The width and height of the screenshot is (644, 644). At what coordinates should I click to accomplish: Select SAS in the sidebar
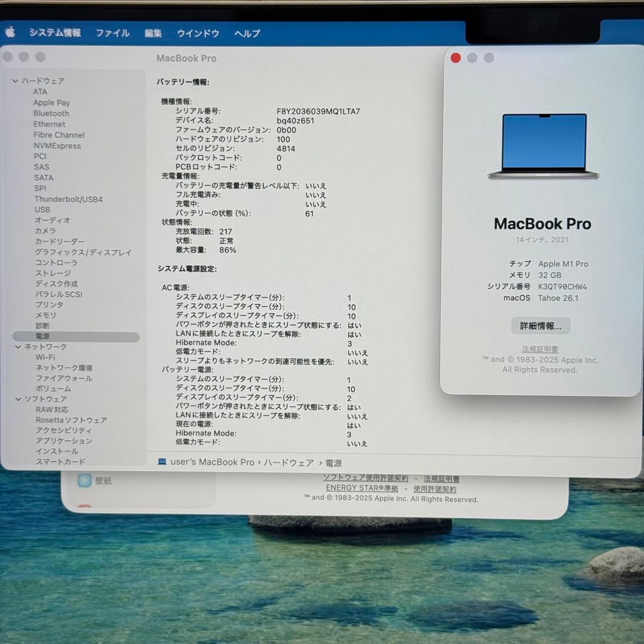coord(42,167)
